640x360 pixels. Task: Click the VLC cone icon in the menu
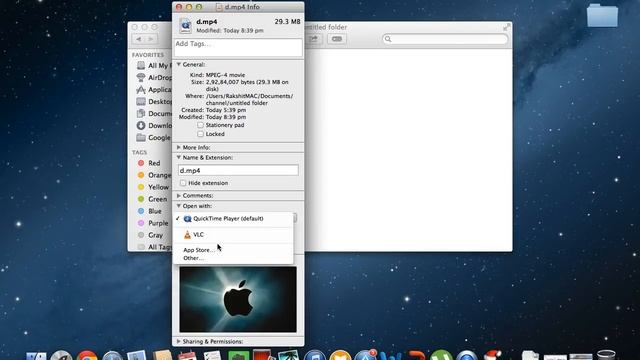click(187, 235)
